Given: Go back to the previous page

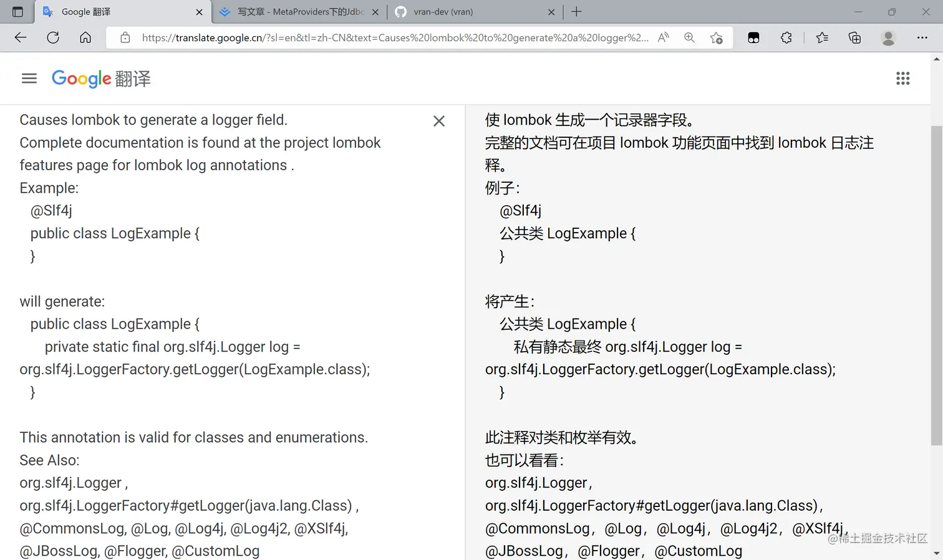Looking at the screenshot, I should [21, 37].
